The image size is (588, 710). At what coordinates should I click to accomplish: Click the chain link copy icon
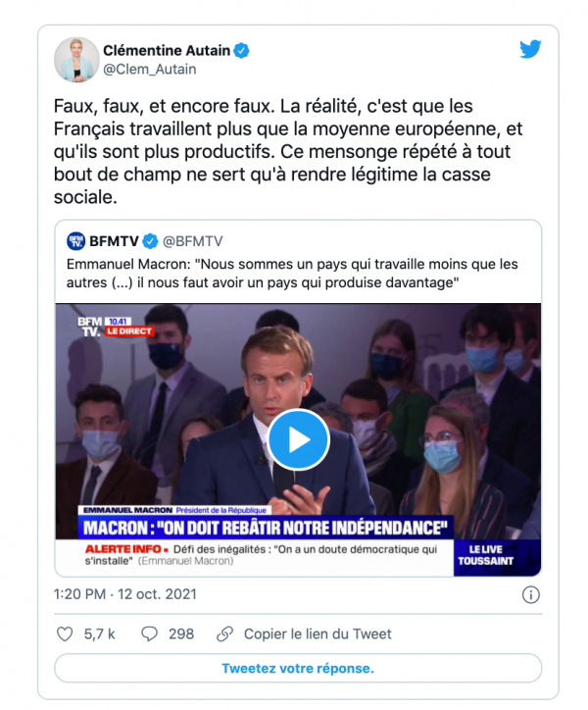pos(224,634)
